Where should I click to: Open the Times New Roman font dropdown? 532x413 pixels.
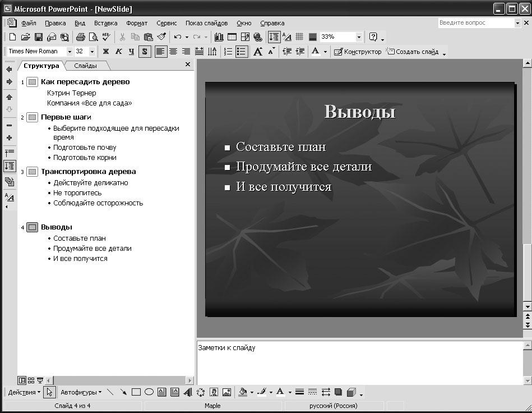pyautogui.click(x=70, y=52)
